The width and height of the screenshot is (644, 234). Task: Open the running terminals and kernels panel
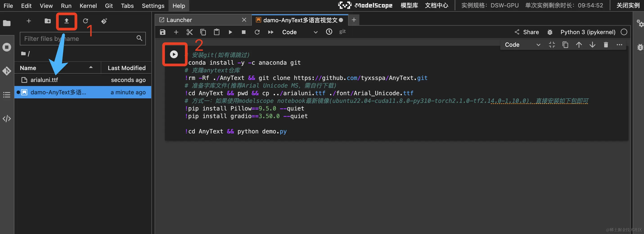(x=7, y=47)
